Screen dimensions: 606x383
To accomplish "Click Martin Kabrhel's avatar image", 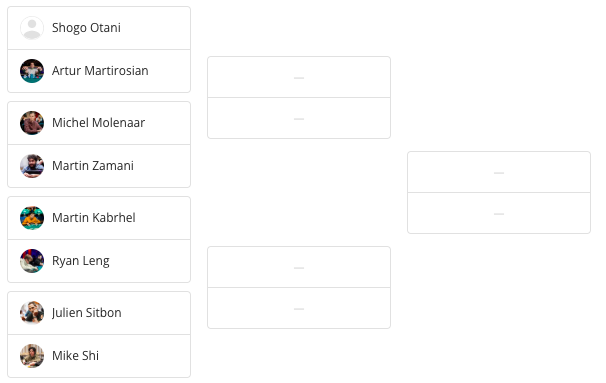I will (32, 218).
